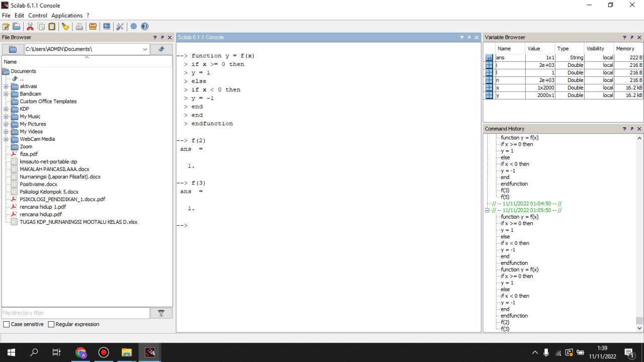This screenshot has height=362, width=644.
Task: Expand the WebCam Media folder
Action: tap(6, 139)
